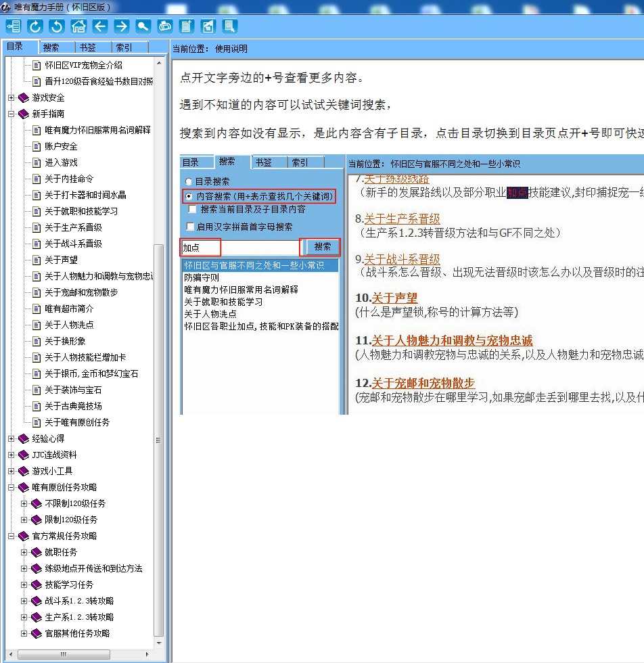Image resolution: width=644 pixels, height=663 pixels.
Task: Open the 索引 tab in top sidebar
Action: (x=123, y=47)
